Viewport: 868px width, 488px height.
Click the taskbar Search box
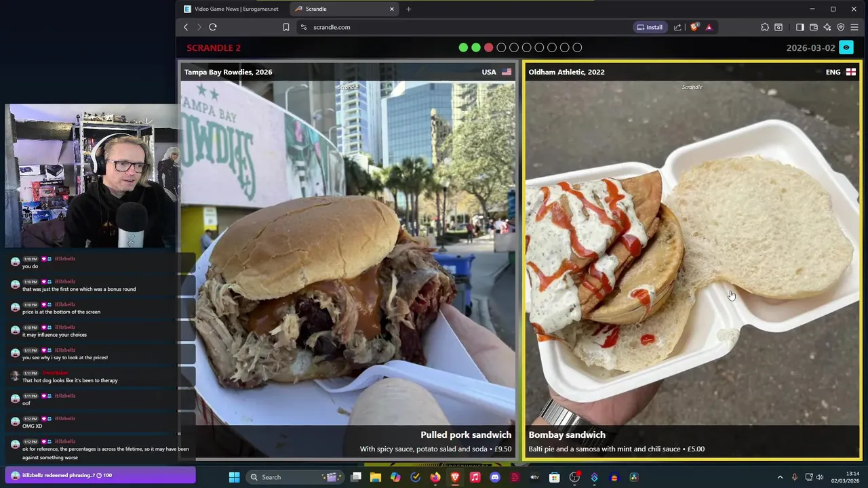point(294,477)
